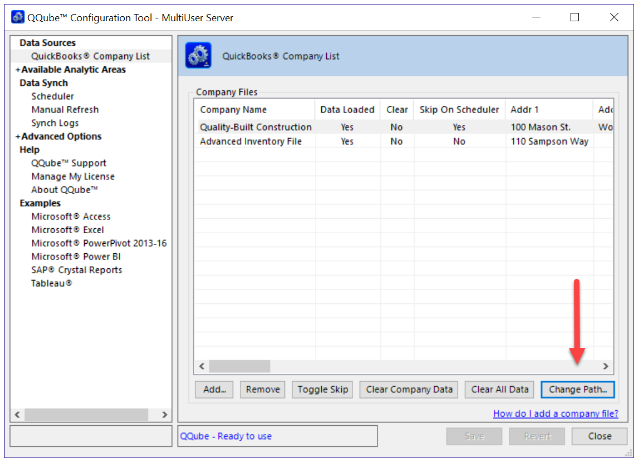
Task: Click the Change Path... button
Action: pyautogui.click(x=577, y=390)
